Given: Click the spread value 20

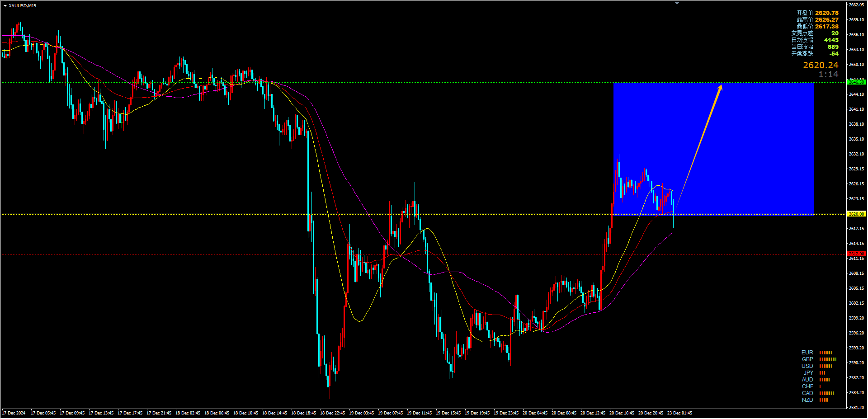Looking at the screenshot, I should click(835, 33).
